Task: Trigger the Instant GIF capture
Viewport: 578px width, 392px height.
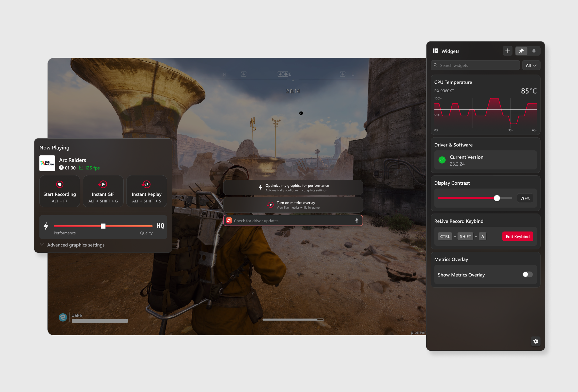Action: tap(103, 191)
